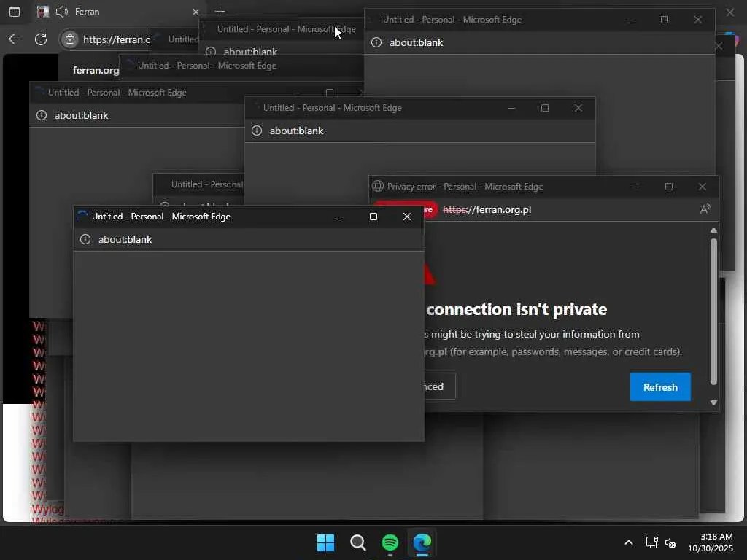747x560 pixels.
Task: Close the middle Untitled Edge window
Action: coord(578,108)
